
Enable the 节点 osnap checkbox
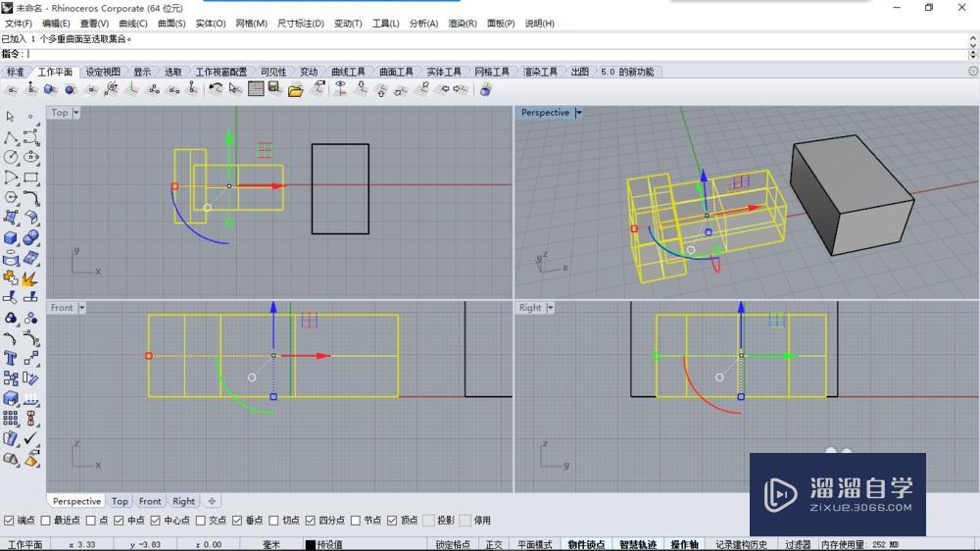[x=356, y=521]
